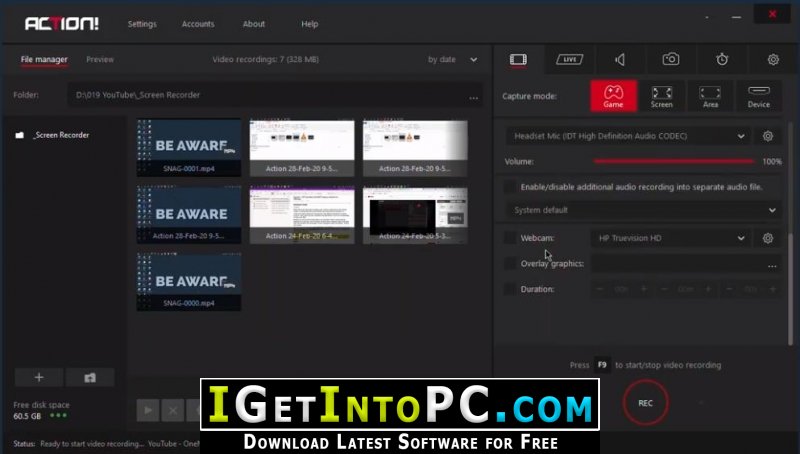This screenshot has height=454, width=800.
Task: Open webcam settings gear
Action: click(x=767, y=238)
